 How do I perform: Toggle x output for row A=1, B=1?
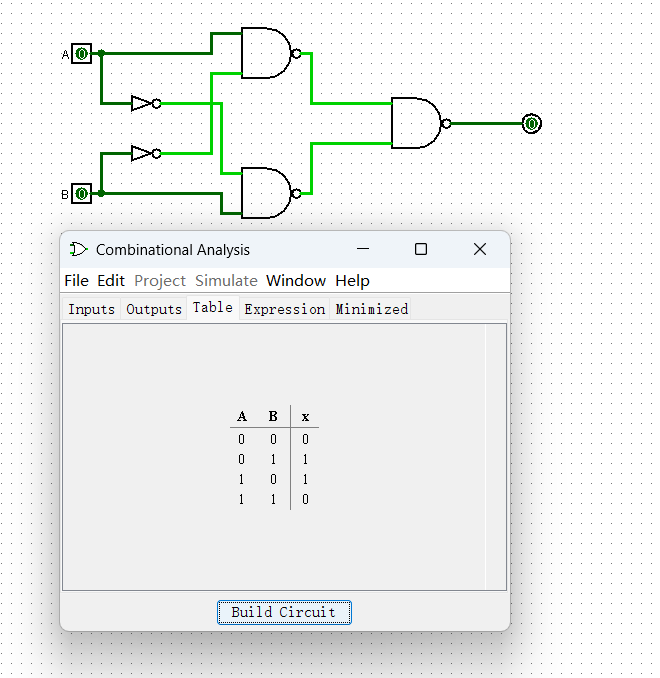coord(305,499)
